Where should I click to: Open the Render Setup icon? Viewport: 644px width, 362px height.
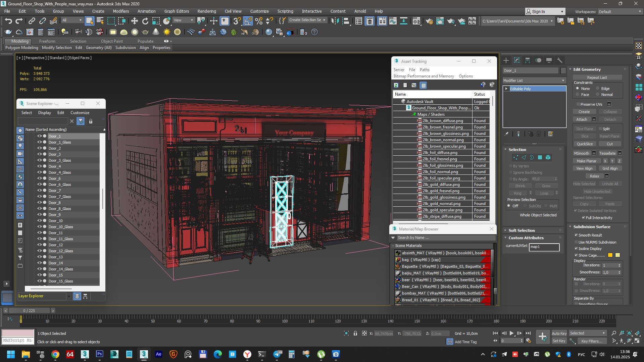pyautogui.click(x=429, y=21)
